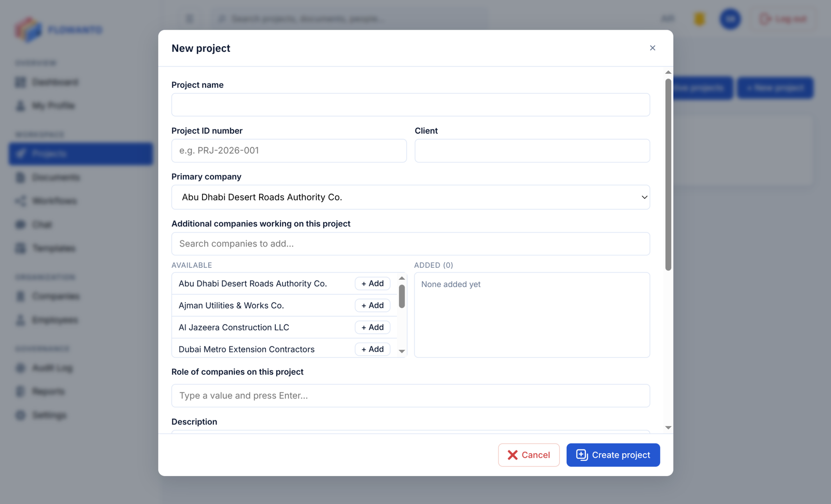Click the Al Jazeera Construction LLC row text
Image resolution: width=831 pixels, height=504 pixels.
[234, 327]
